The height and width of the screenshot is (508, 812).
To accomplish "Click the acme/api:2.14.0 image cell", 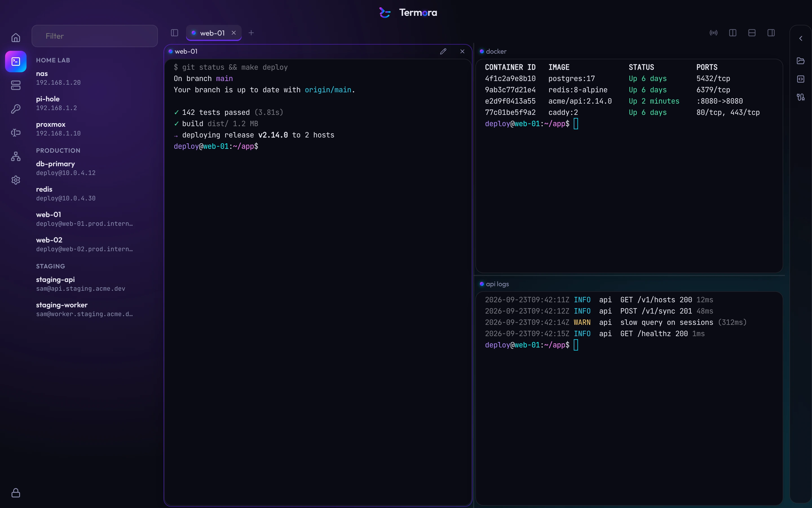I will pyautogui.click(x=580, y=101).
